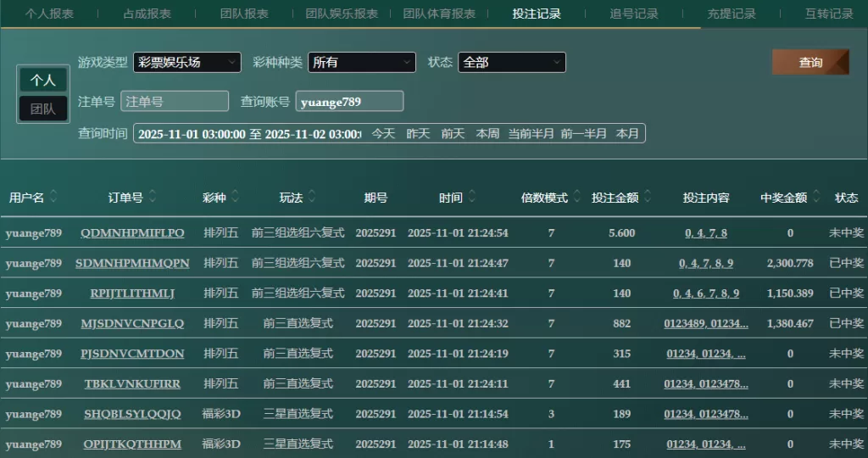This screenshot has height=458, width=868.
Task: Switch to 追号记录 tab
Action: pyautogui.click(x=634, y=14)
